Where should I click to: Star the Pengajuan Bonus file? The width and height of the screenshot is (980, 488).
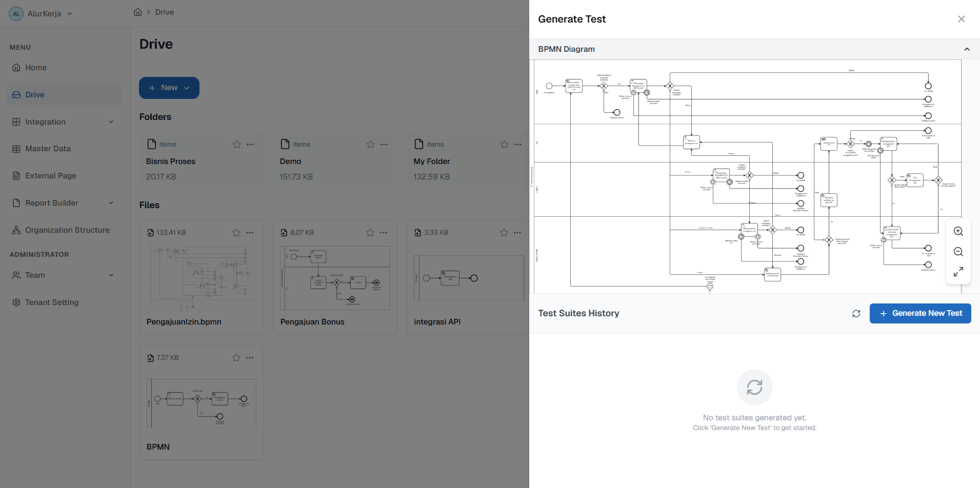(370, 232)
